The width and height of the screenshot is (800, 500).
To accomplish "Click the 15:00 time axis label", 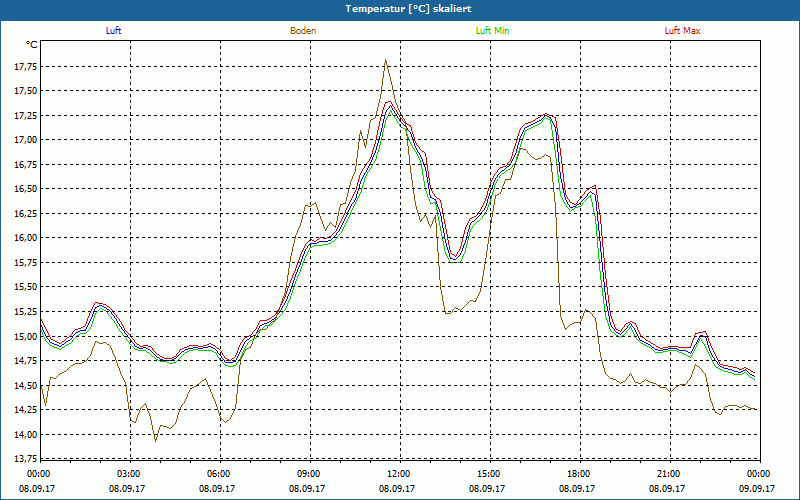I will [x=490, y=474].
